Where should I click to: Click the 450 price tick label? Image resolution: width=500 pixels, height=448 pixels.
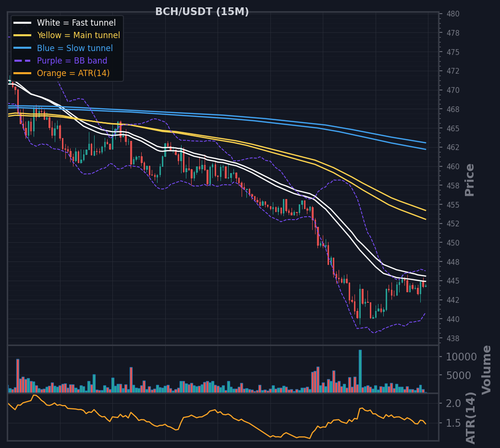(x=453, y=243)
